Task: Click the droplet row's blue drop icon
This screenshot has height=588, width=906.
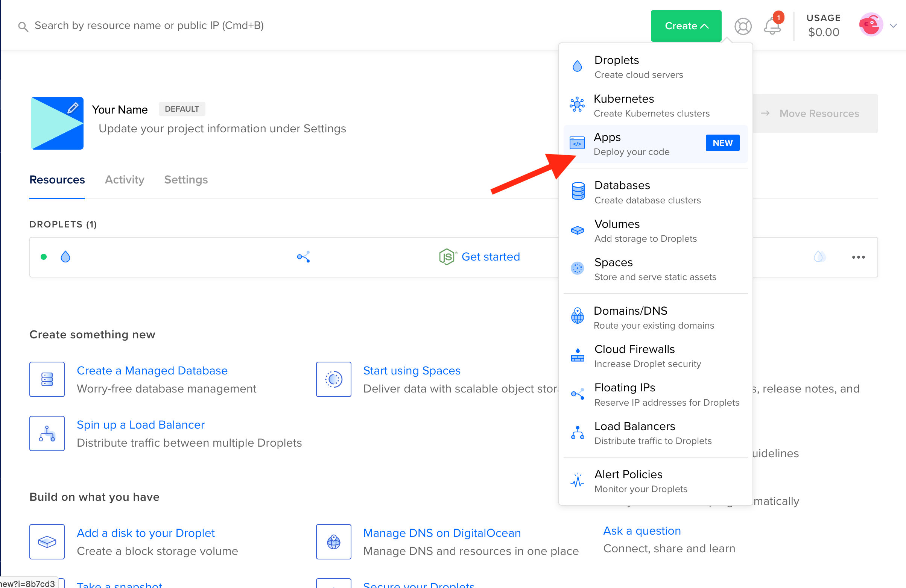Action: (65, 257)
